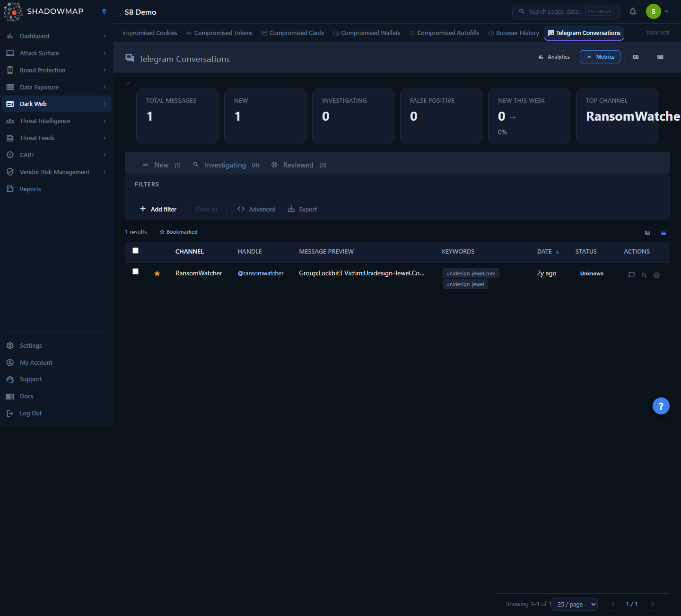Open the Support link
The width and height of the screenshot is (681, 616).
[x=57, y=379]
